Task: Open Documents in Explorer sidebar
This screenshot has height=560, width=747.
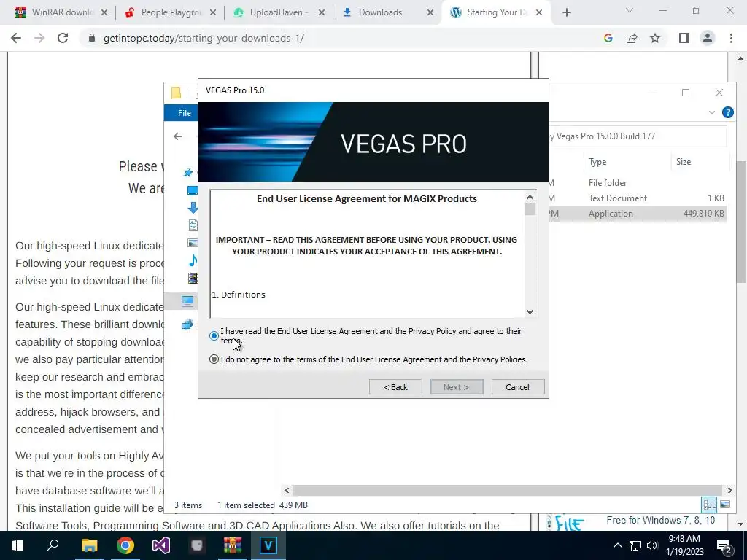Action: click(193, 225)
